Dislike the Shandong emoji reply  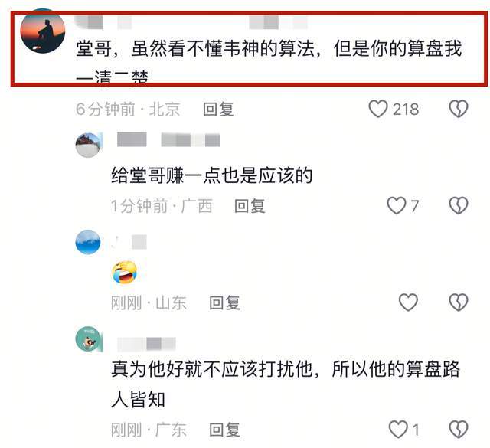(459, 302)
